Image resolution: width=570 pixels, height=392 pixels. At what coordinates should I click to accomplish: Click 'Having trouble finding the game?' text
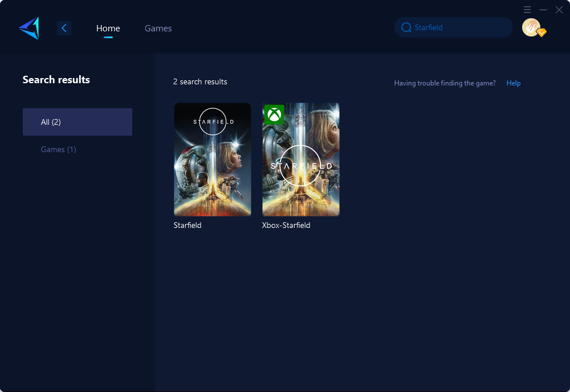[445, 83]
